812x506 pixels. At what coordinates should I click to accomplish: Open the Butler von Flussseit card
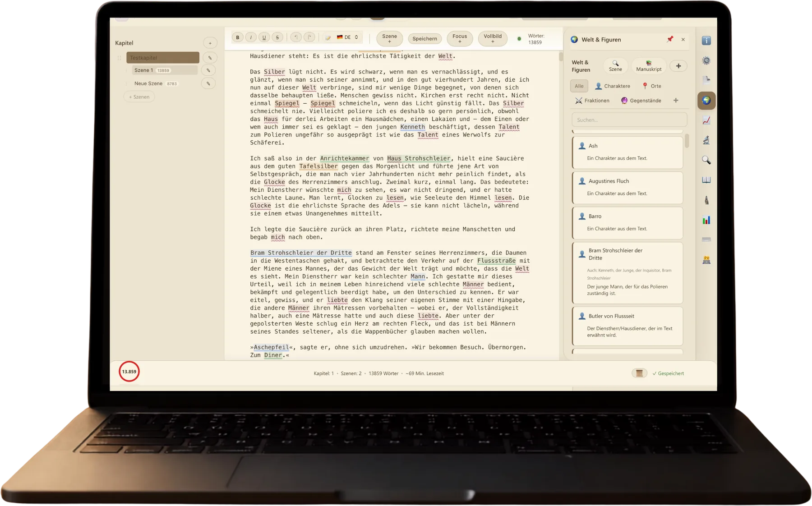click(x=627, y=326)
